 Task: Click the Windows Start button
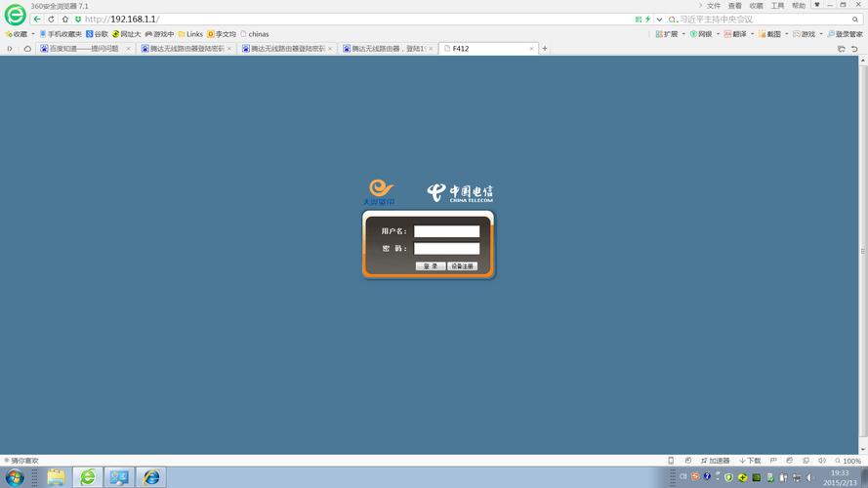[16, 477]
